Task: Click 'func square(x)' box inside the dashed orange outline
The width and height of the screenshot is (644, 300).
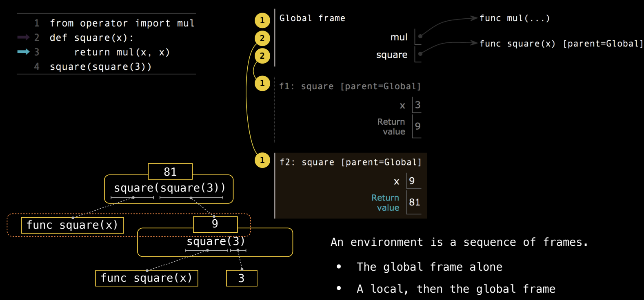Action: point(72,225)
